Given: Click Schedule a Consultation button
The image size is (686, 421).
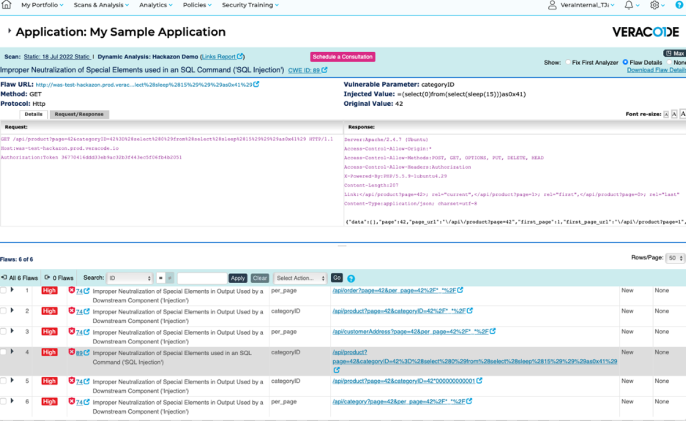Looking at the screenshot, I should click(343, 56).
